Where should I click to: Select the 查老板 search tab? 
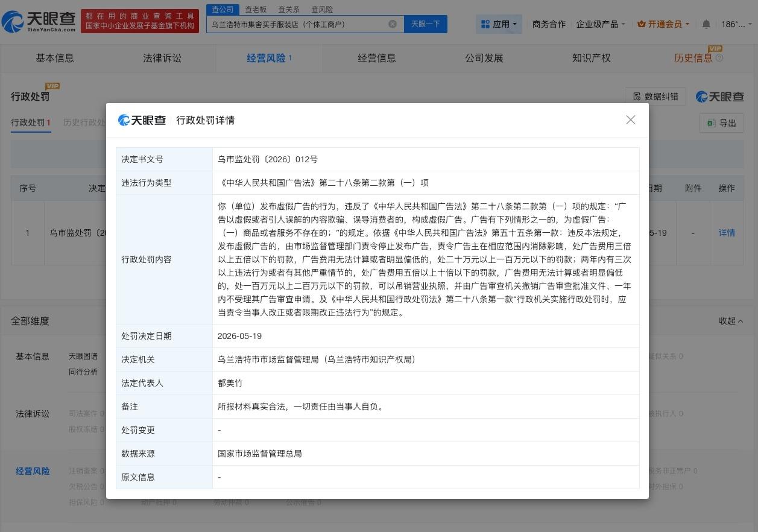[256, 9]
